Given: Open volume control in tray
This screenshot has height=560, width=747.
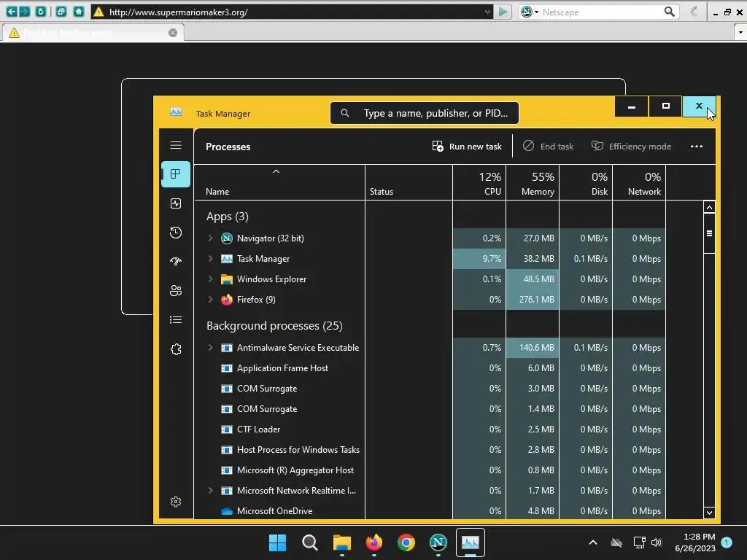Looking at the screenshot, I should point(657,542).
